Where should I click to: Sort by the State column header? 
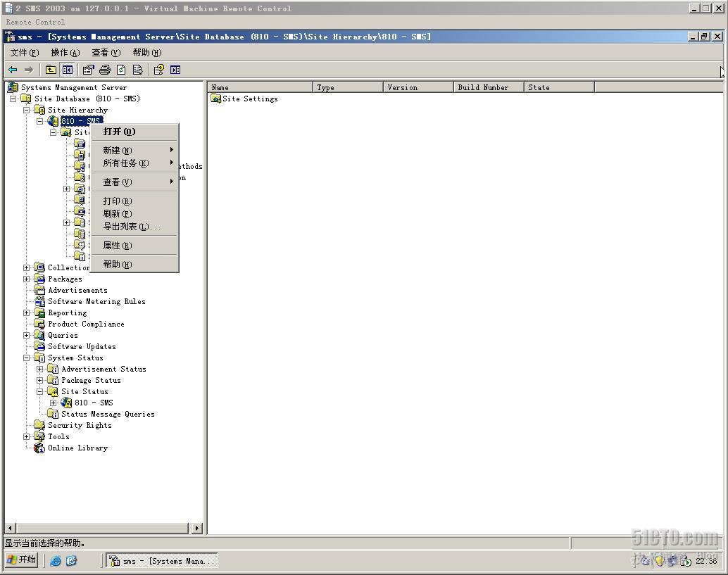pos(560,87)
